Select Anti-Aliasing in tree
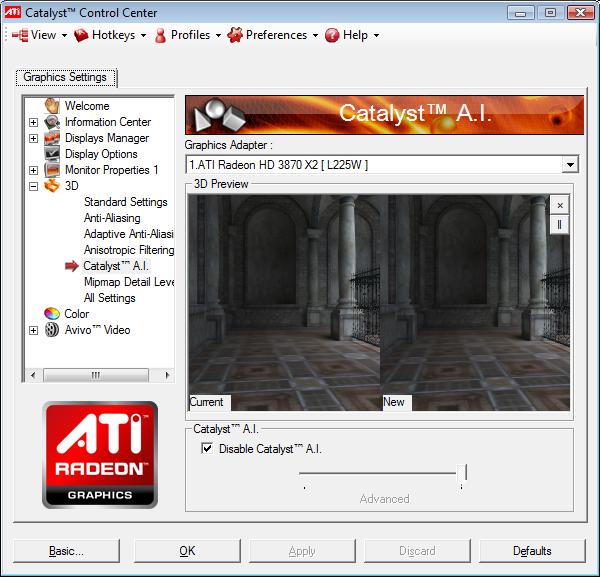The height and width of the screenshot is (577, 600). (x=112, y=218)
